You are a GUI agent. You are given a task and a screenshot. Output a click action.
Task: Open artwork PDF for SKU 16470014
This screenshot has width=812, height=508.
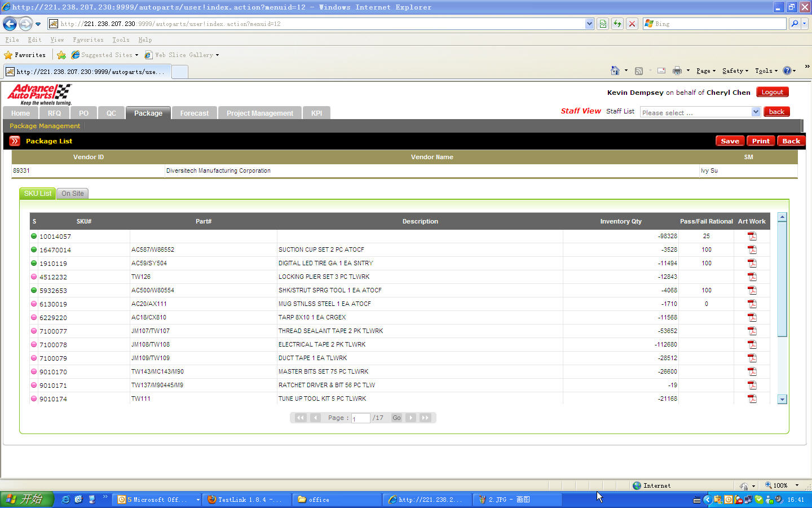tap(752, 249)
